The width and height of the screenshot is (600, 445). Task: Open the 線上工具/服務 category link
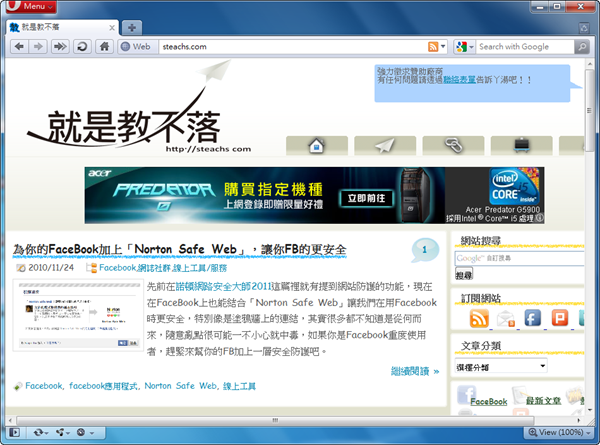[x=200, y=268]
